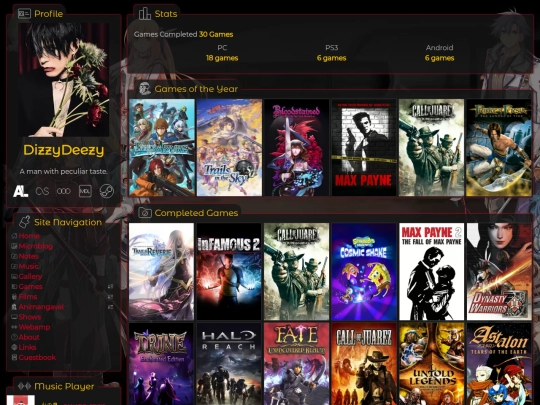540x405 pixels.
Task: Go to the Home page link
Action: point(29,236)
